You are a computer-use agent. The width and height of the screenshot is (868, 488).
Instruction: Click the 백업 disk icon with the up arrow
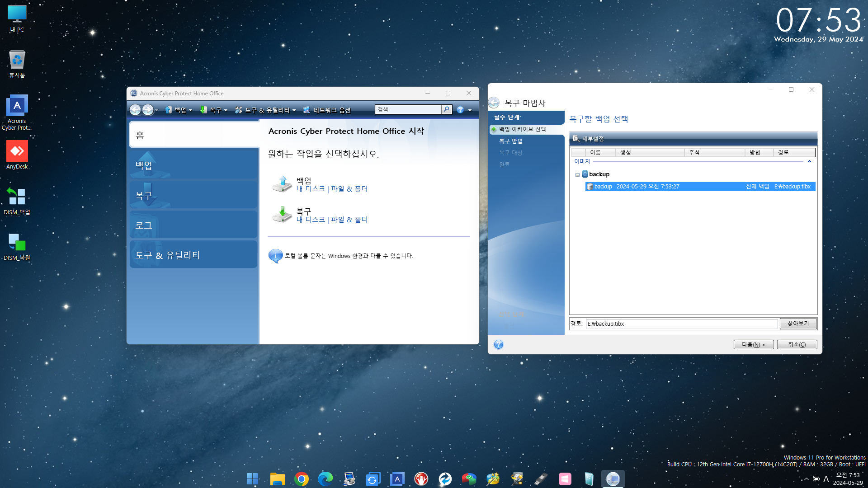[x=283, y=184]
